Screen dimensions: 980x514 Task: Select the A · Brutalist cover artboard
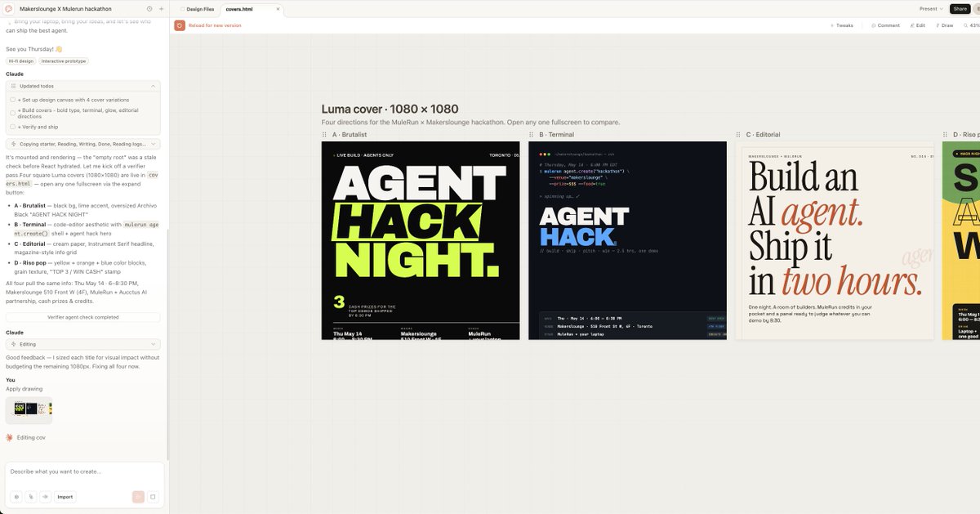pyautogui.click(x=421, y=240)
